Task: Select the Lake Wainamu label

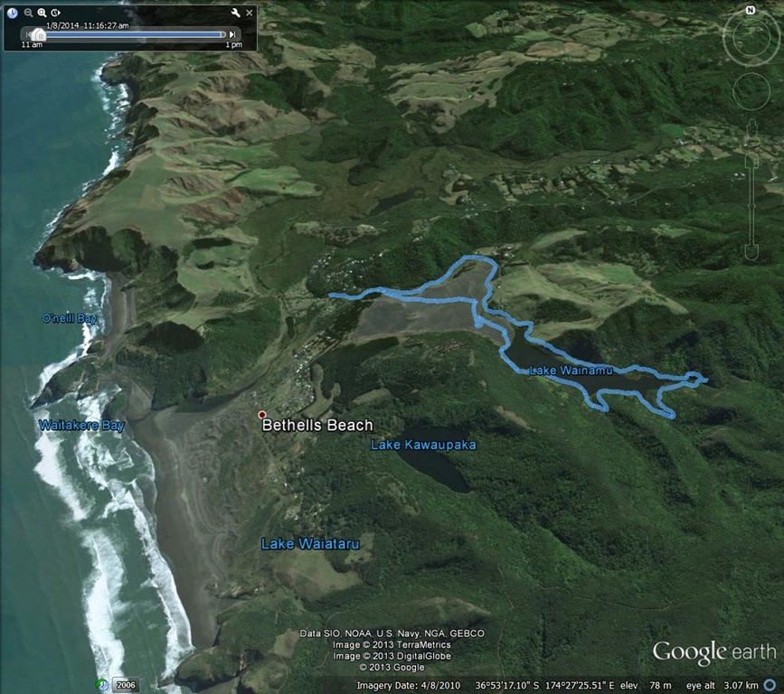Action: click(571, 370)
